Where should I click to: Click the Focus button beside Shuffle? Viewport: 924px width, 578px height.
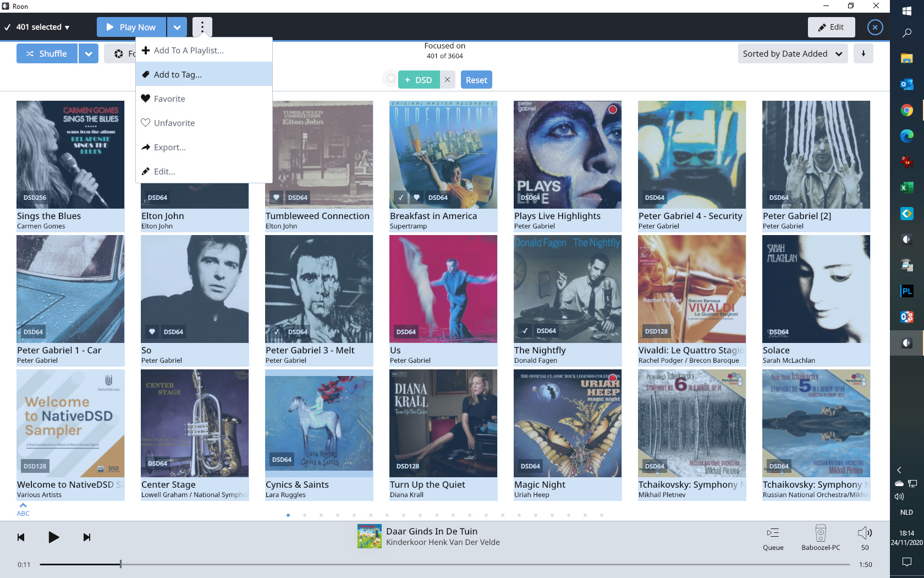(x=120, y=53)
